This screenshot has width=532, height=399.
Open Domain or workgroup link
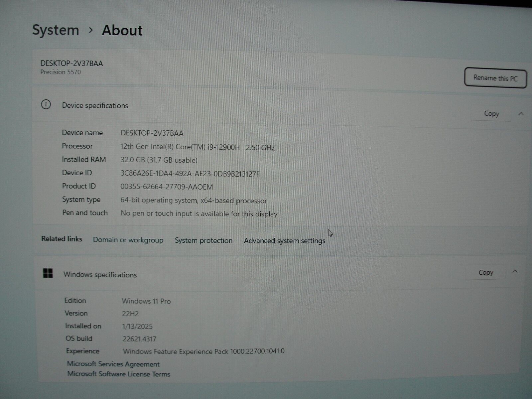point(128,240)
